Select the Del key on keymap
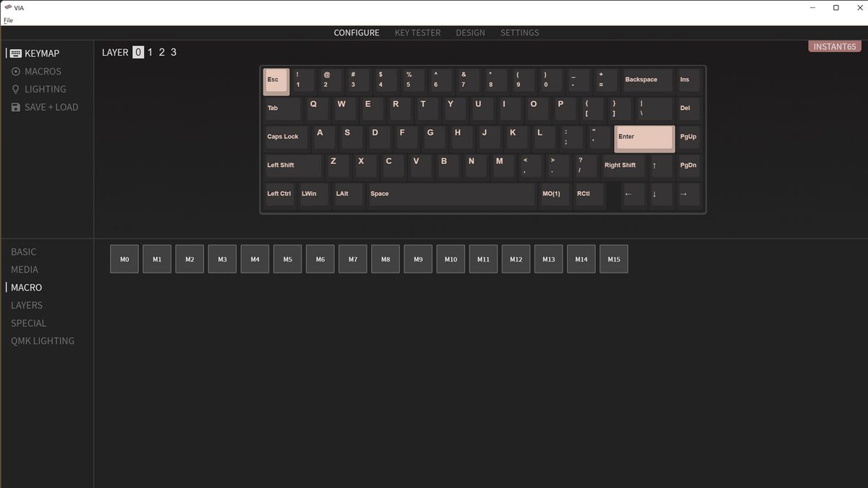 coord(689,110)
